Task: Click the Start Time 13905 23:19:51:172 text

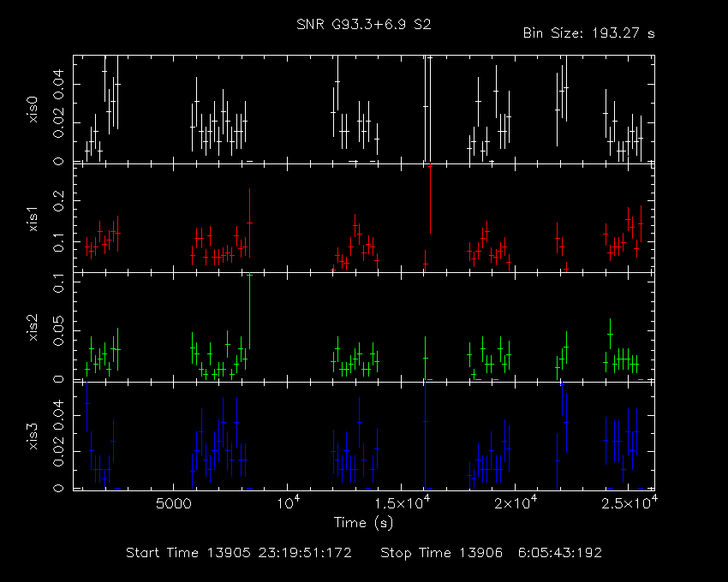Action: [239, 553]
